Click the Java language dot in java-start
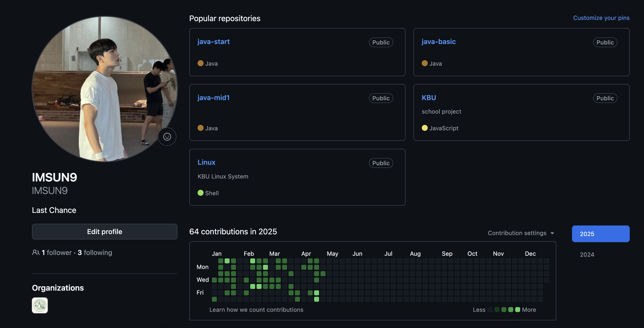644x328 pixels. 200,63
